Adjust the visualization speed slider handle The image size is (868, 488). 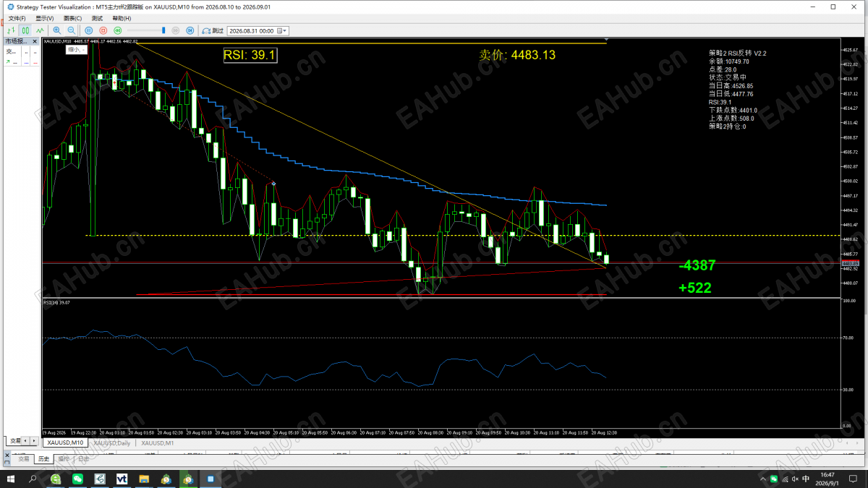(x=164, y=30)
